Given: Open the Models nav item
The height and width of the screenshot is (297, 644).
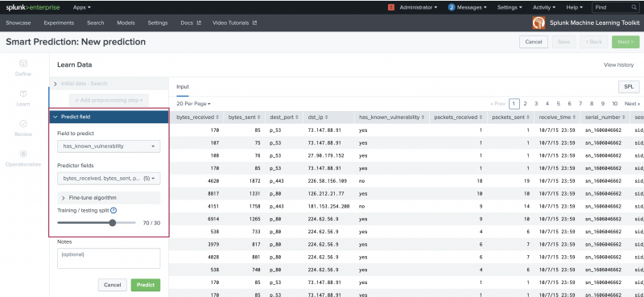Looking at the screenshot, I should (126, 23).
